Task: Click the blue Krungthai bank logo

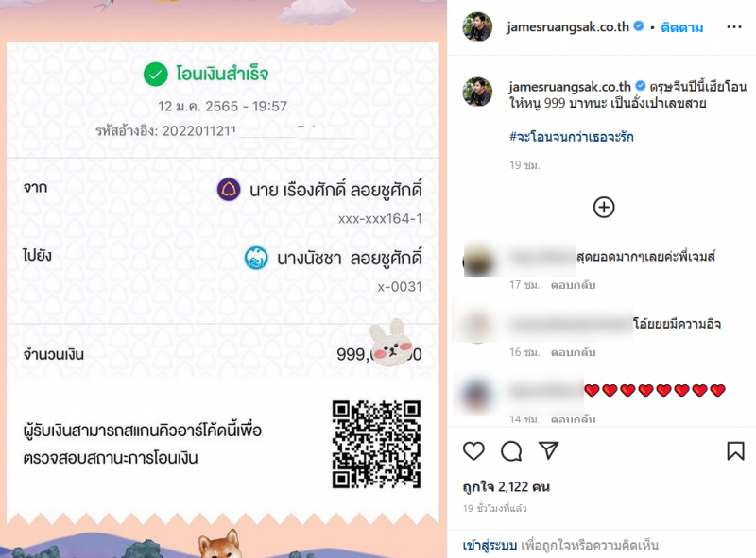Action: pyautogui.click(x=256, y=258)
